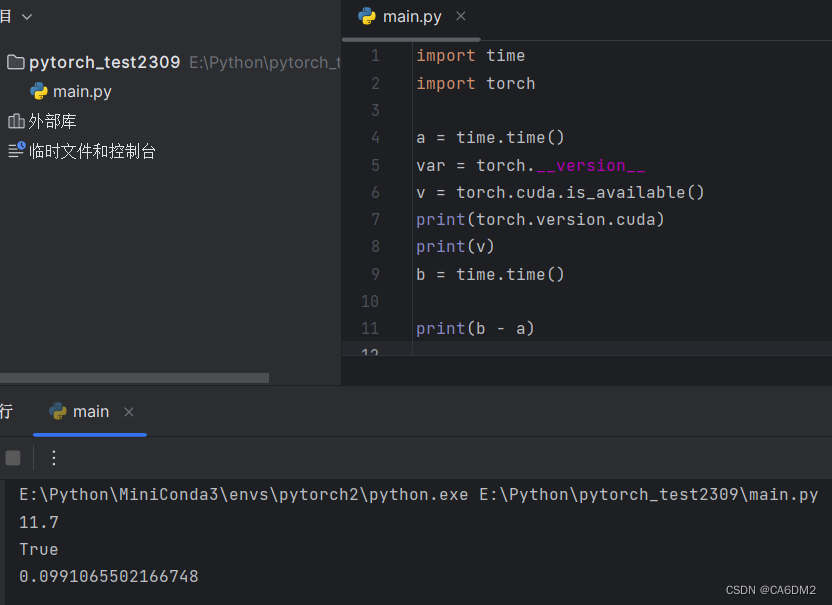The width and height of the screenshot is (832, 605).
Task: Close the main.py editor tab
Action: [461, 16]
